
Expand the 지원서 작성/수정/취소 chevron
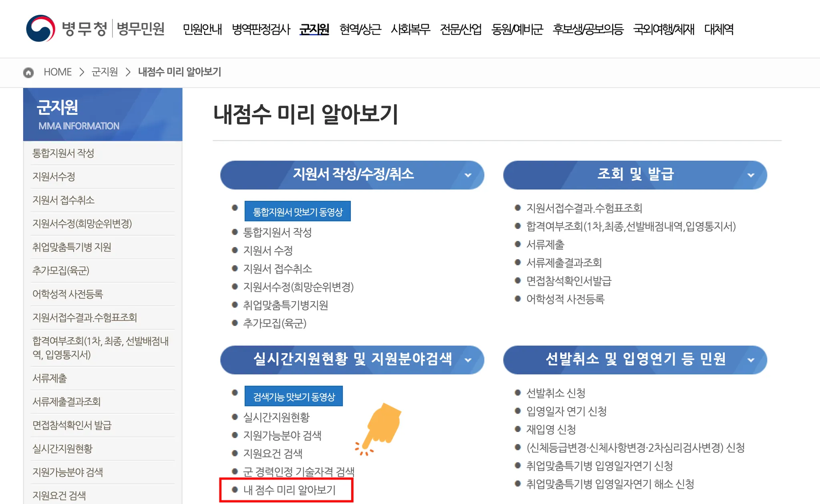point(468,175)
